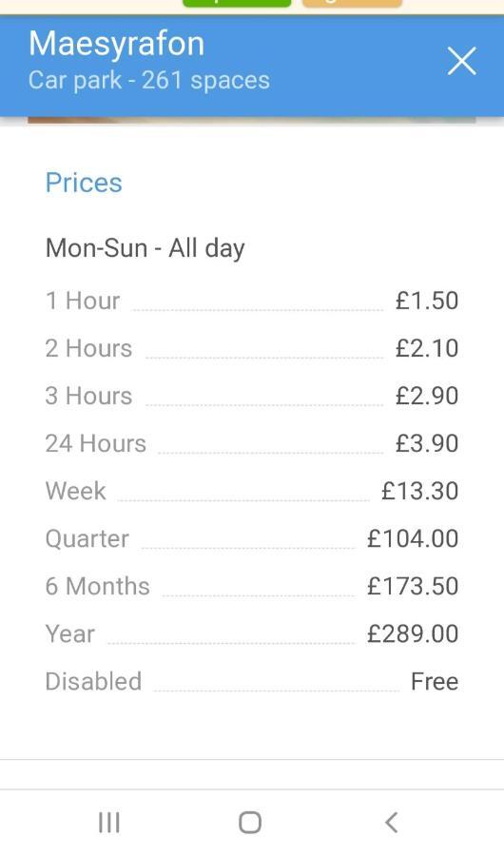Select the Week £13.30 row
Screen dimensions: 504x856
(252, 491)
